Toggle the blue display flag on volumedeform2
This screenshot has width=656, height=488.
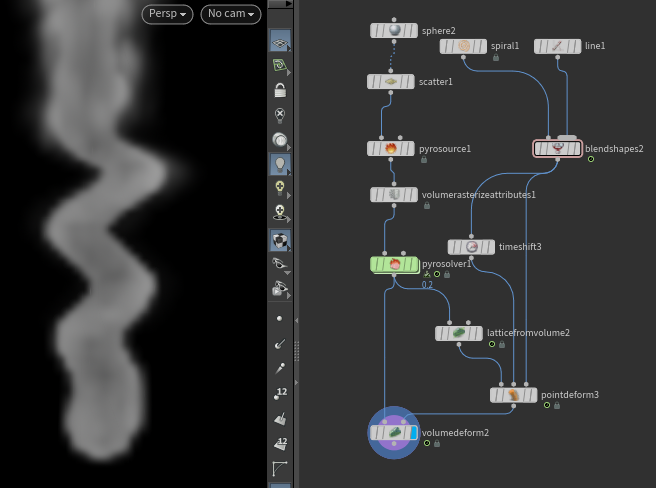pos(411,433)
